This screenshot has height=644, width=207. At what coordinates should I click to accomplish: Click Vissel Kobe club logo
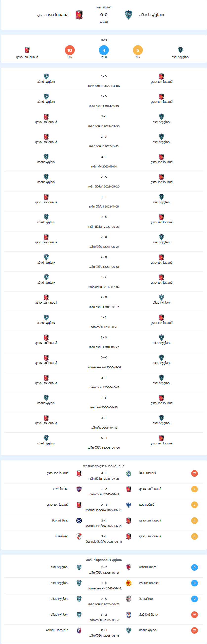[129, 599]
